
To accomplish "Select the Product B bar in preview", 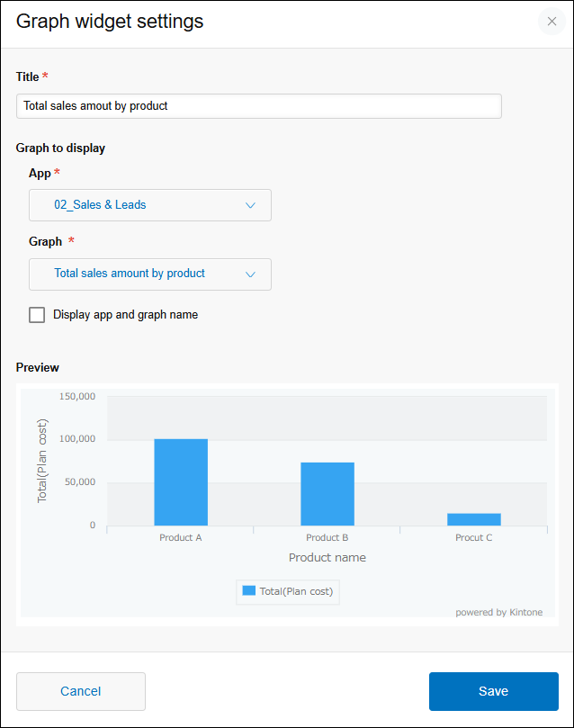I will tap(327, 493).
